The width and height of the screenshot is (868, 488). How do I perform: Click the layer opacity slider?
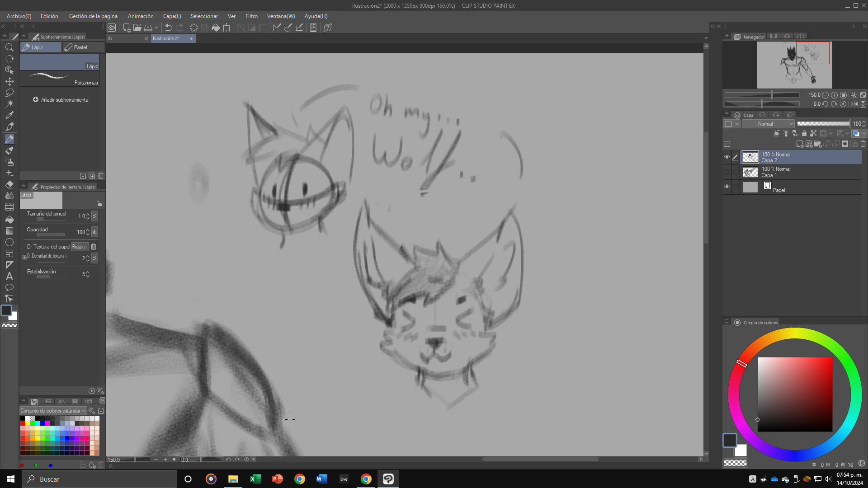[x=823, y=124]
